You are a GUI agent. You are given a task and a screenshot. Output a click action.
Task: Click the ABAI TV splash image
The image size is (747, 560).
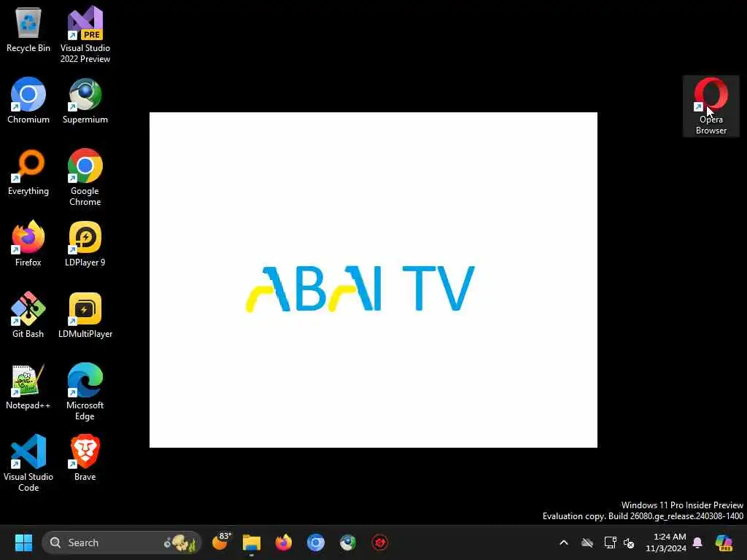pos(373,280)
